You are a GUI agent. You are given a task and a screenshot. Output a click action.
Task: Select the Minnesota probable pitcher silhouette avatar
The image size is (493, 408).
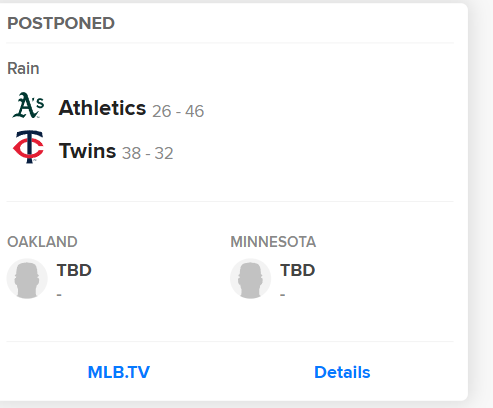250,279
